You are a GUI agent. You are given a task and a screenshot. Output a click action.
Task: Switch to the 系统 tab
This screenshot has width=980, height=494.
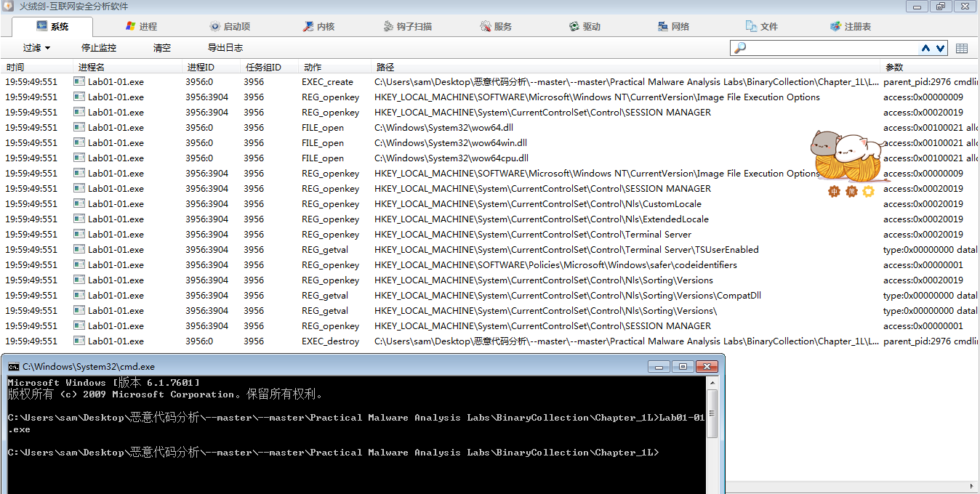(53, 26)
